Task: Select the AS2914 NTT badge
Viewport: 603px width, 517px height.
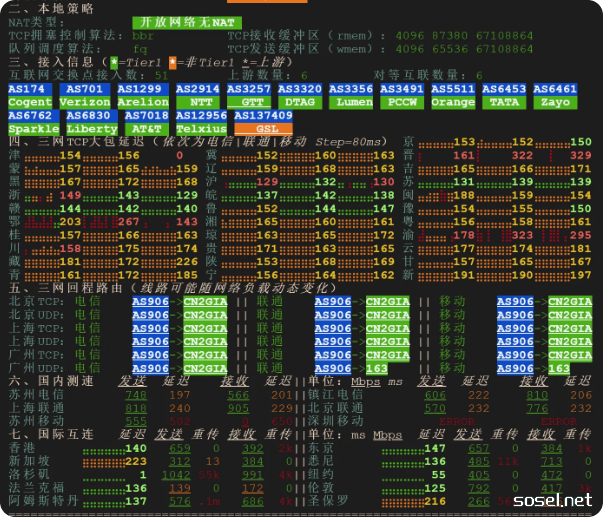Action: [200, 96]
